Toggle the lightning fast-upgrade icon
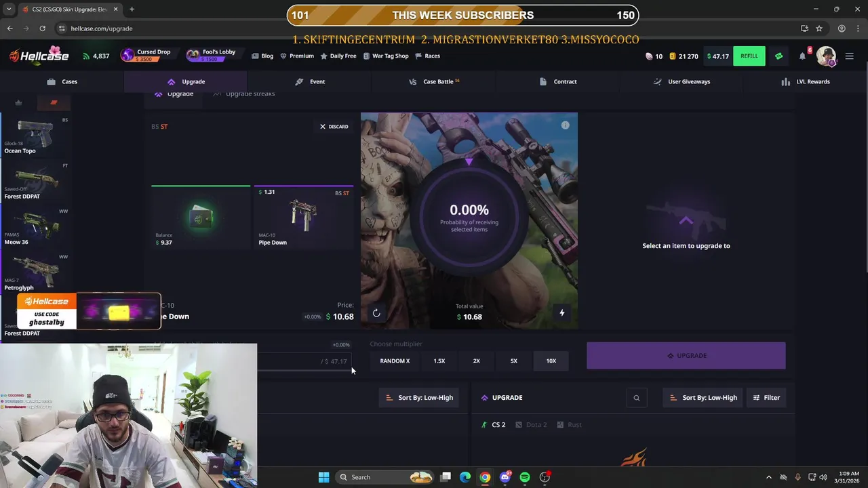 (561, 312)
